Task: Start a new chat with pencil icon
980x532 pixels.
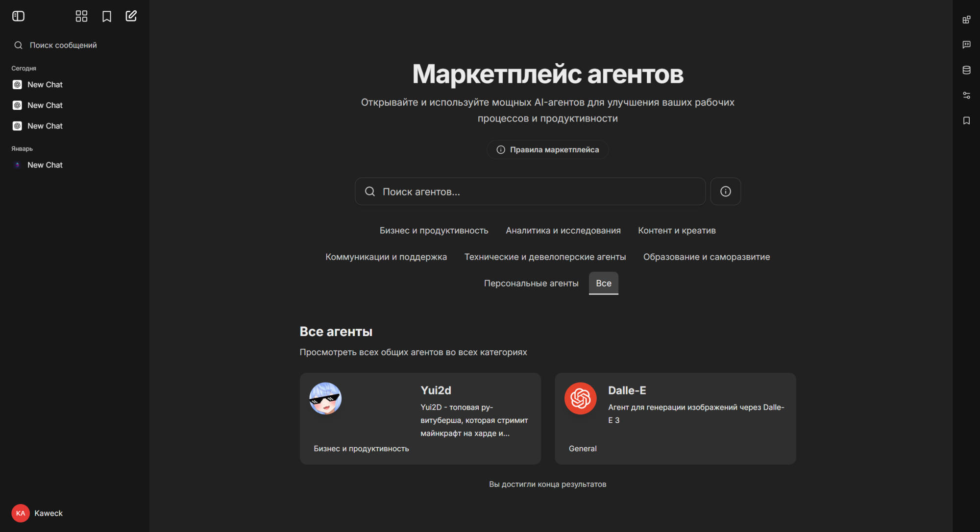Action: [x=131, y=16]
